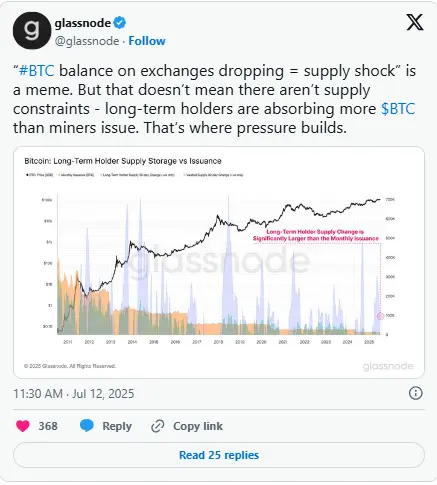Click the reply speech bubble icon
The width and height of the screenshot is (437, 485).
pos(87,426)
